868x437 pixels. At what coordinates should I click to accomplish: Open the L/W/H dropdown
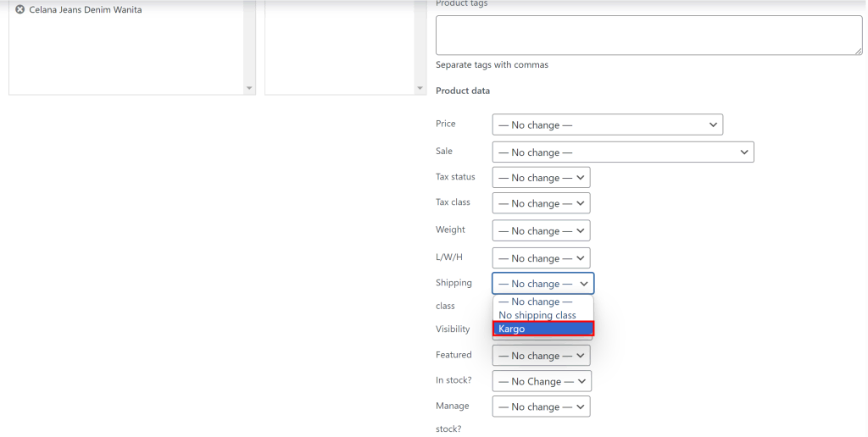pyautogui.click(x=541, y=258)
